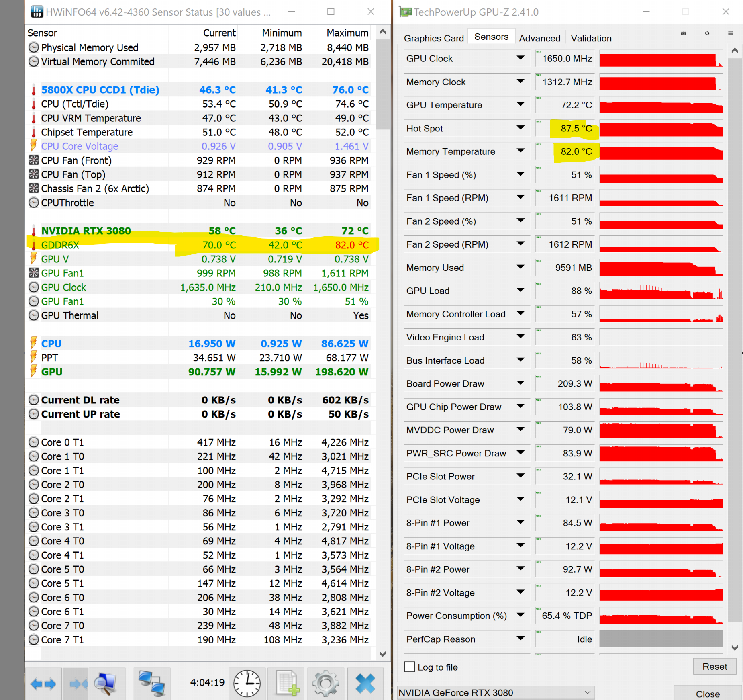Screen dimensions: 743x700
Task: Click lightning icon next to CPU Core Voltage
Action: (x=34, y=146)
